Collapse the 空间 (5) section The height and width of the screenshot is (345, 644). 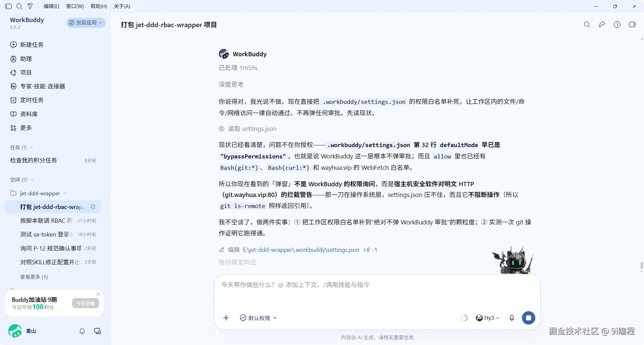pyautogui.click(x=22, y=180)
